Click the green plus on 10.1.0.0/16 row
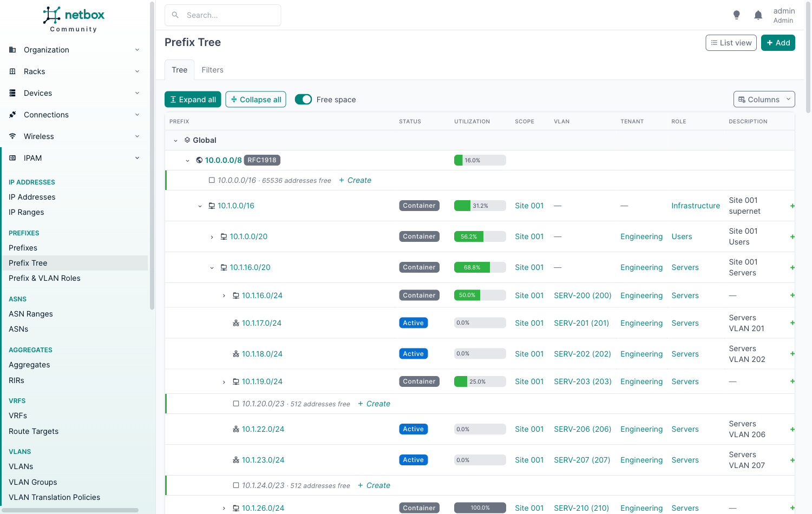812x514 pixels. 792,206
